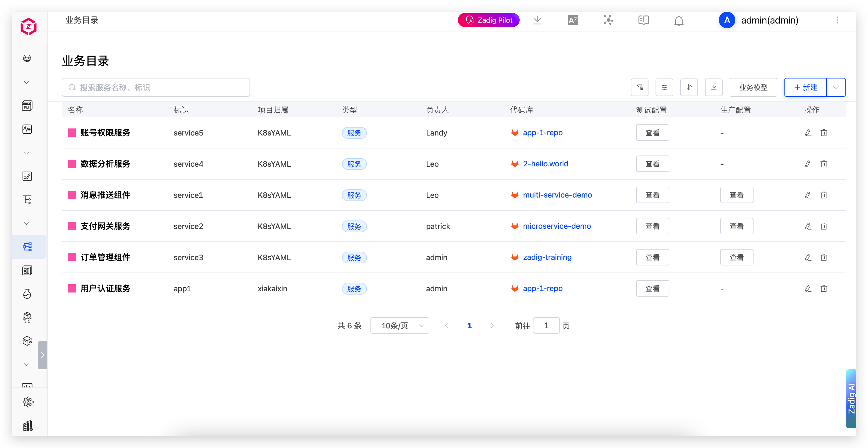This screenshot has height=448, width=868.
Task: Click the pink swatch next to 订单管理组件
Action: [72, 257]
